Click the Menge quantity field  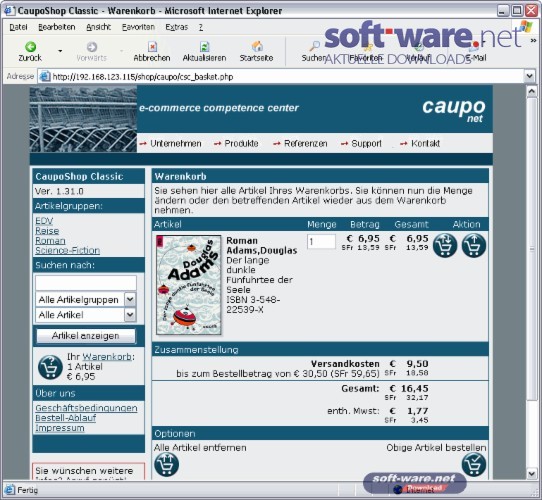(x=321, y=242)
